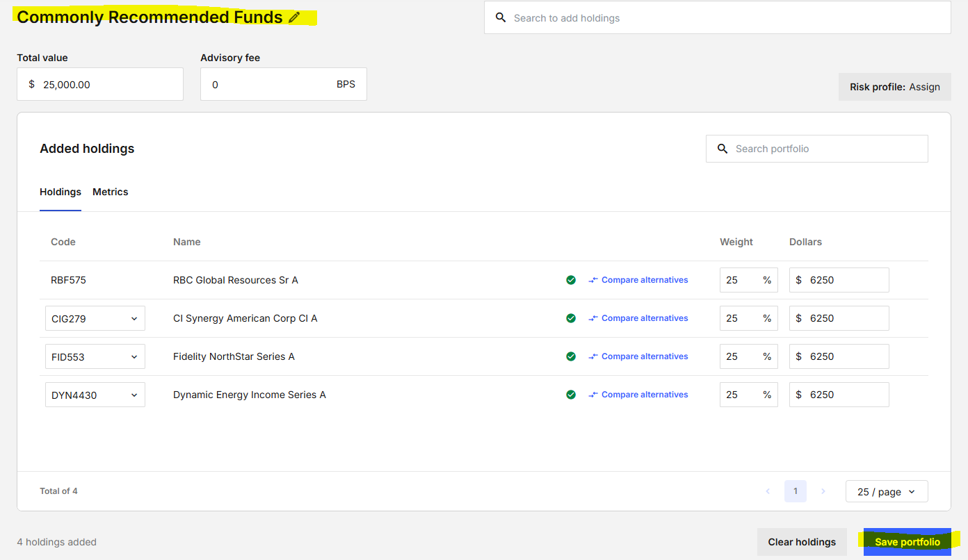
Task: Go to the previous page arrow
Action: 768,491
